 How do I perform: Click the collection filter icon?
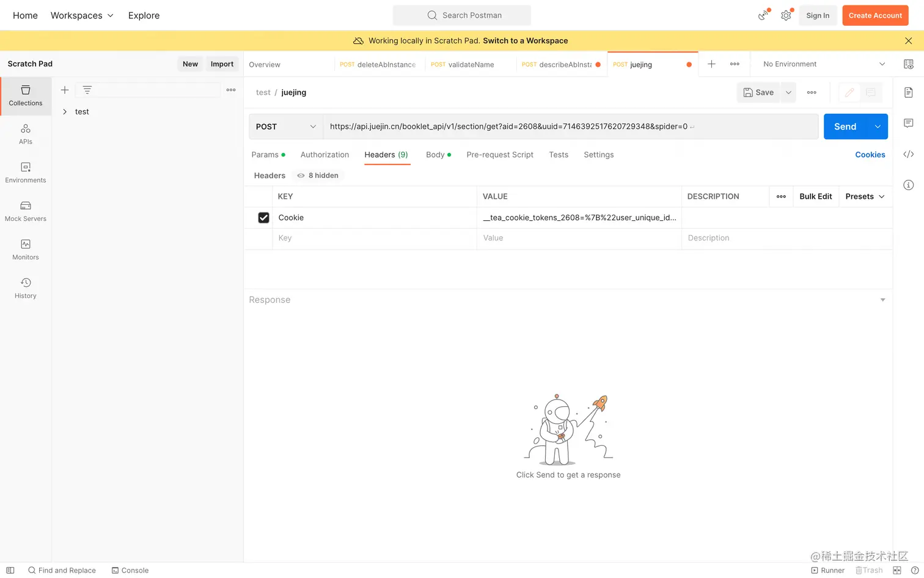point(87,90)
